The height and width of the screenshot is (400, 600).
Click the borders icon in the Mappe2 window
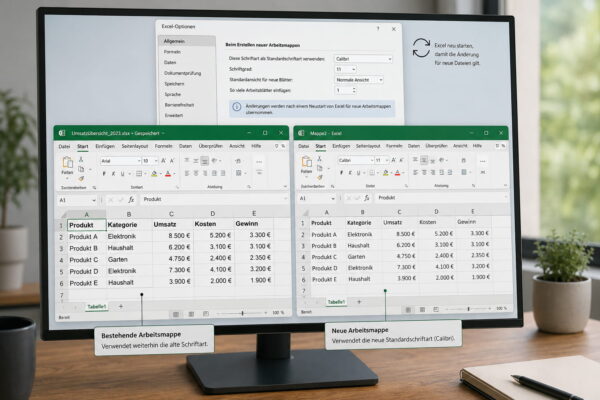[x=372, y=173]
